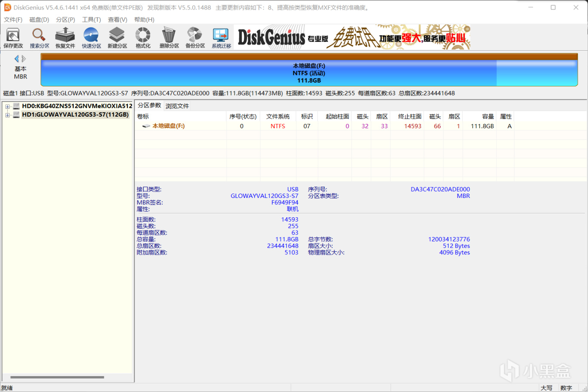Image resolution: width=588 pixels, height=392 pixels.
Task: Expand the HD0:KBG40ZNS512GNVMeKIOXIA512 tree node
Action: click(7, 106)
